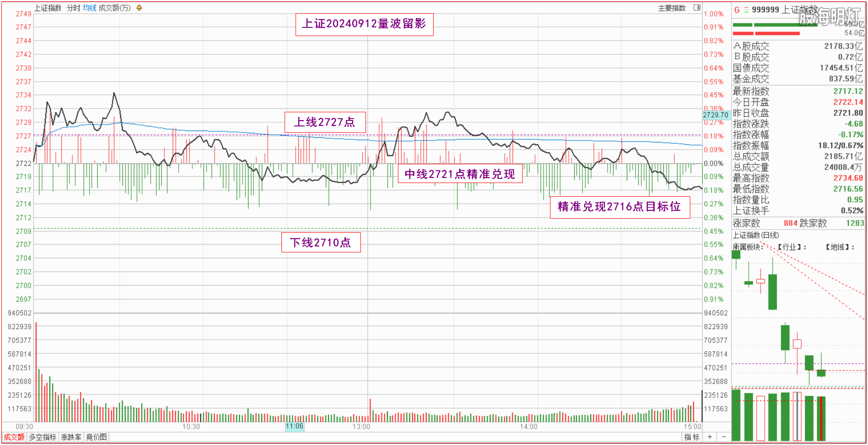Click the 上证换手 value 0.52%
Screen dimensions: 868x445
[852, 210]
